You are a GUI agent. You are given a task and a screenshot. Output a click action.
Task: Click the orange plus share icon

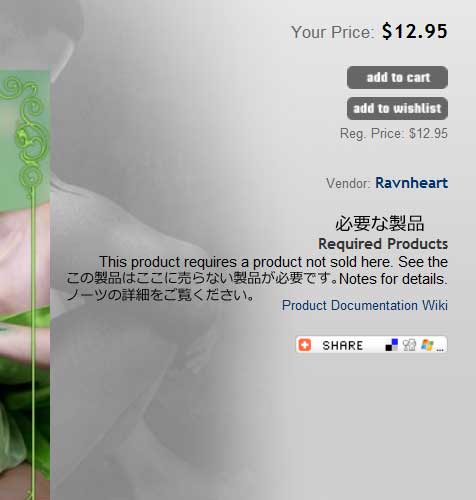pos(304,345)
